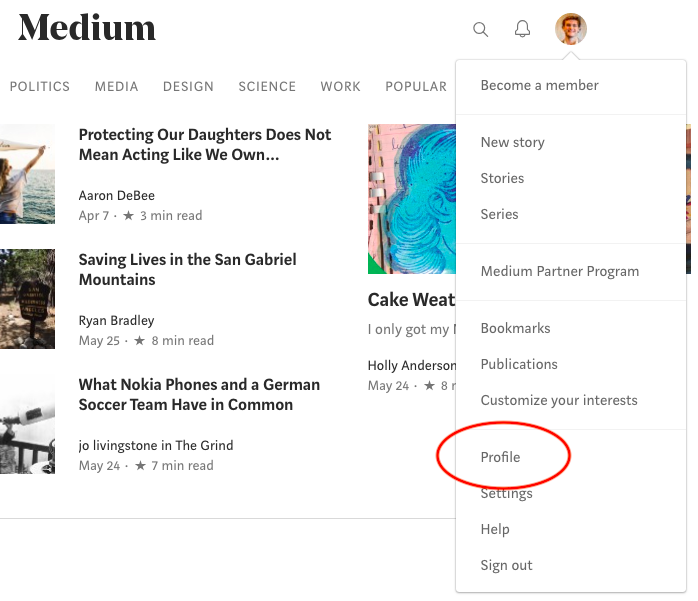Go to the DESIGN topic tab
Image resolution: width=698 pixels, height=601 pixels.
tap(188, 86)
